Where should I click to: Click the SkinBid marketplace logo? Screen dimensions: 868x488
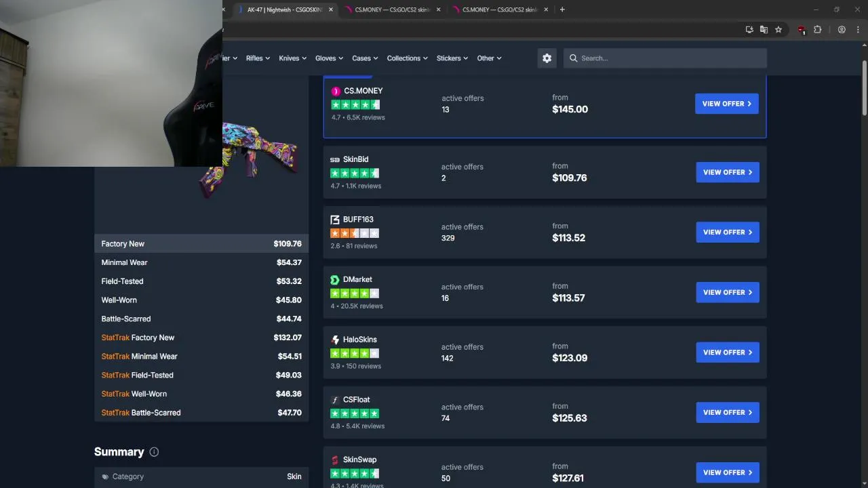tap(334, 160)
